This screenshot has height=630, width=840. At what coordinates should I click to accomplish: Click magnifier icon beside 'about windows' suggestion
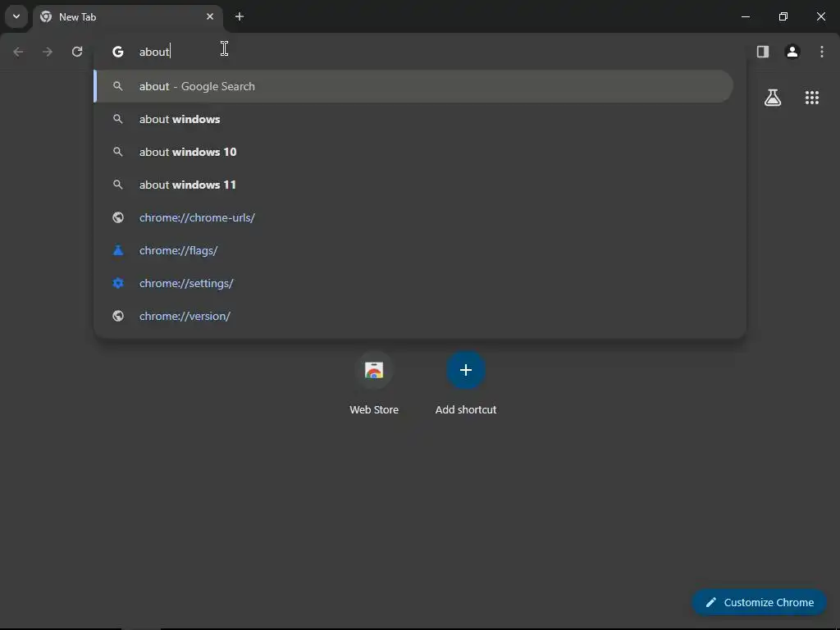(118, 119)
